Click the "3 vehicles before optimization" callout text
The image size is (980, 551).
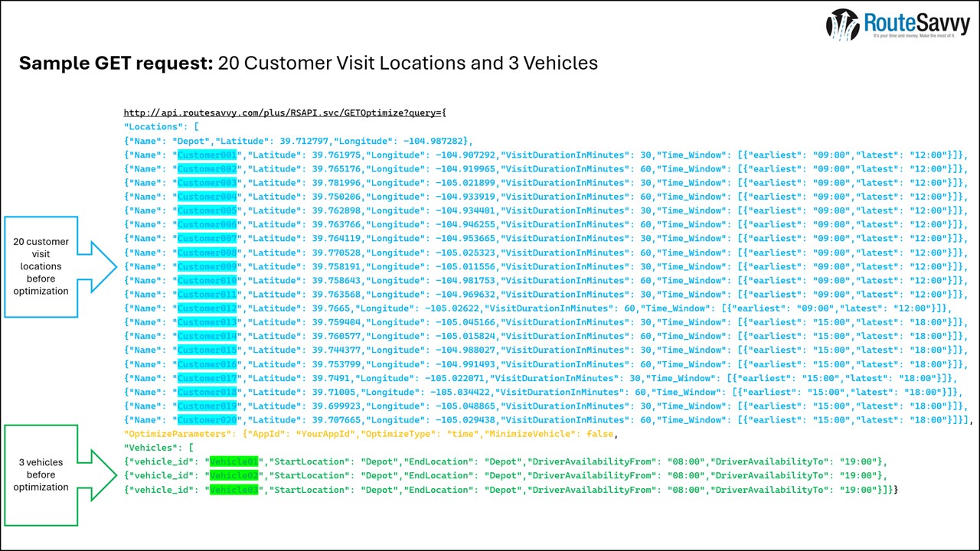click(41, 474)
